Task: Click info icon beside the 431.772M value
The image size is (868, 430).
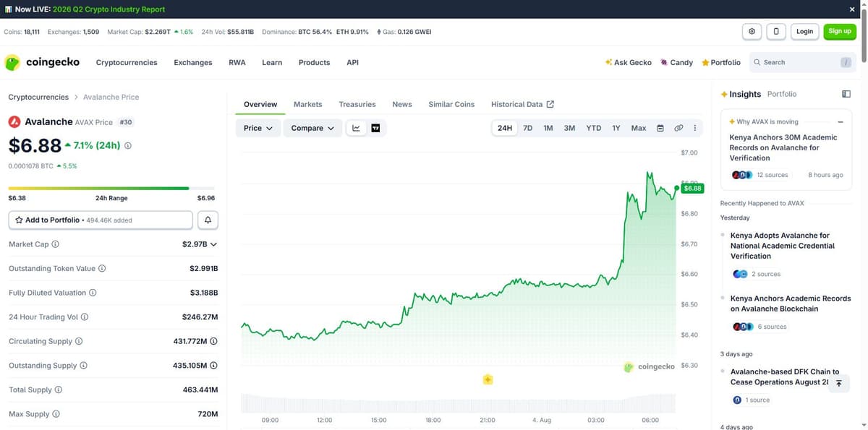Action: click(x=214, y=341)
